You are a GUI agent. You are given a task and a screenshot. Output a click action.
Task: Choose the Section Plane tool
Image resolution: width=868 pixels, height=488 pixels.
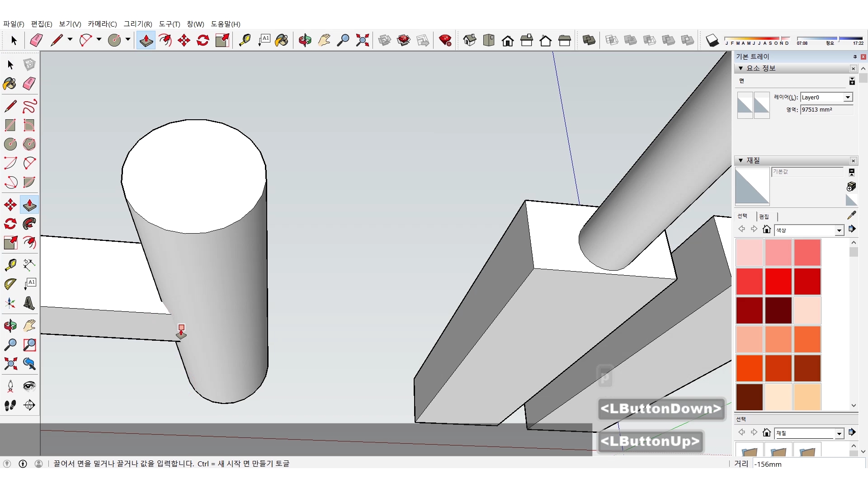[29, 405]
